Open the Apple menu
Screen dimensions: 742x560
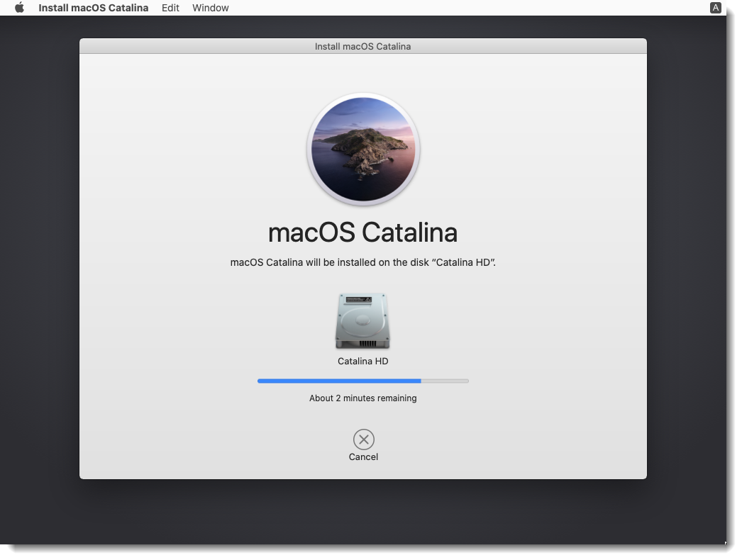(19, 8)
